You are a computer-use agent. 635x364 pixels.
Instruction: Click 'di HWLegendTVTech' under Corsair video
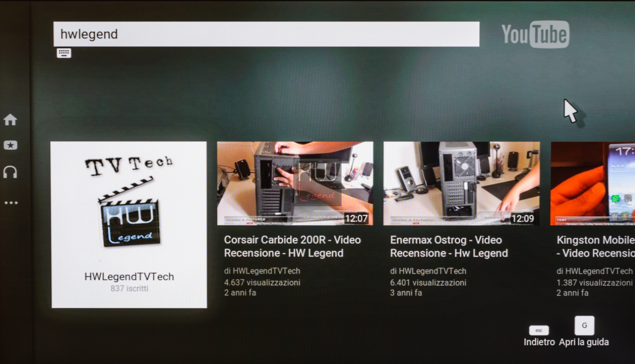[x=262, y=271]
